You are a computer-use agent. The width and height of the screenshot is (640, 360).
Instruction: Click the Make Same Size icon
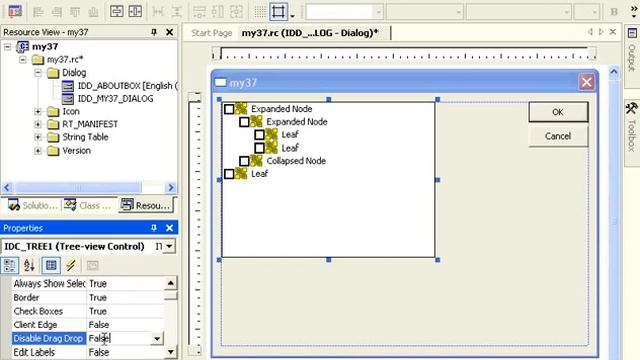[x=236, y=12]
